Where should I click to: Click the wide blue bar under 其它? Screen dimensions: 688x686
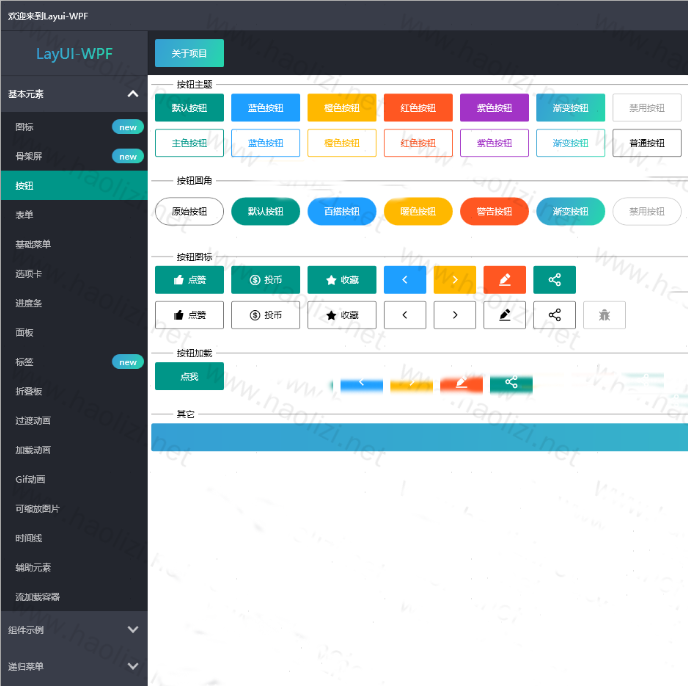click(x=419, y=437)
